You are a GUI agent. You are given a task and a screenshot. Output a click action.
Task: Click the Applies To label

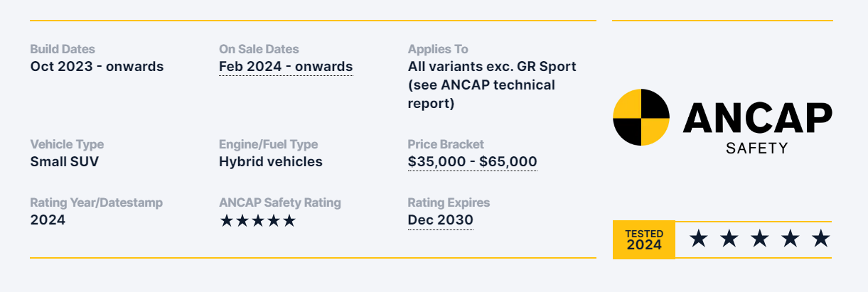pos(438,50)
